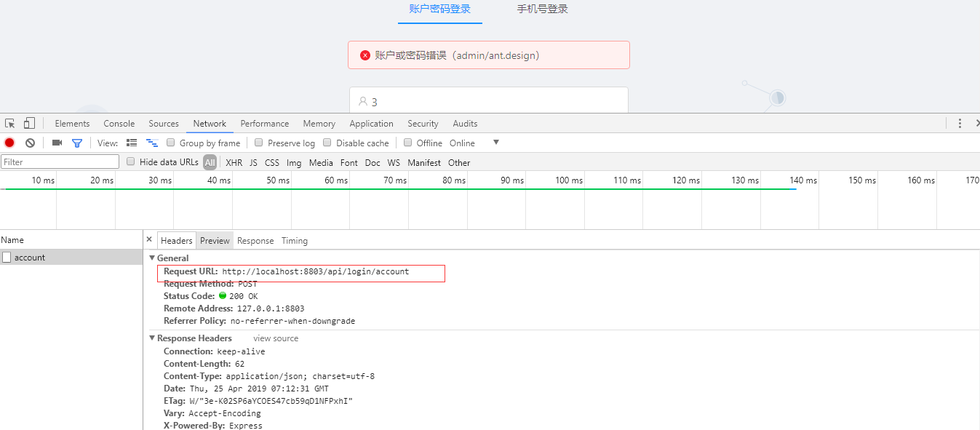Viewport: 980px width, 430px height.
Task: Filter requests by CSS
Action: coord(272,162)
